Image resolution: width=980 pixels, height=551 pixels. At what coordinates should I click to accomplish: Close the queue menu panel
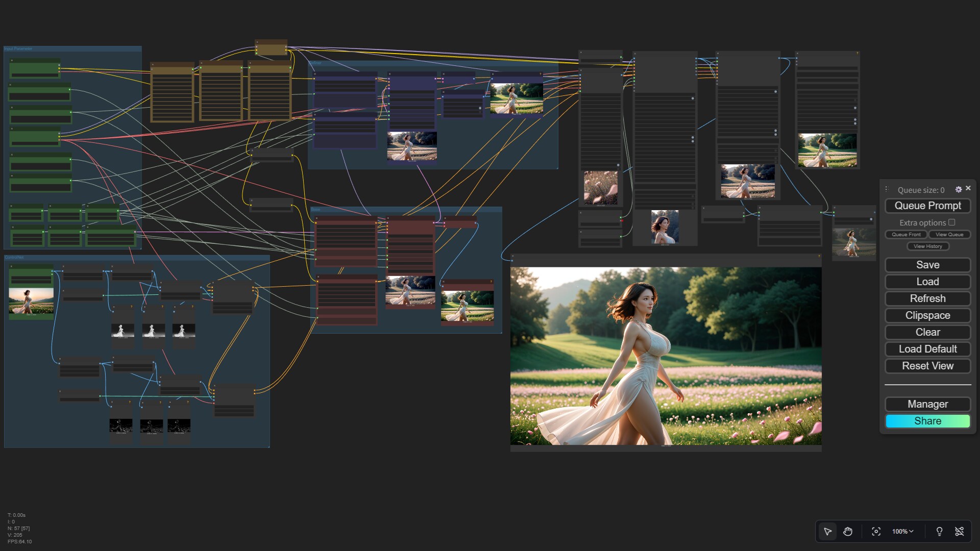pos(968,188)
